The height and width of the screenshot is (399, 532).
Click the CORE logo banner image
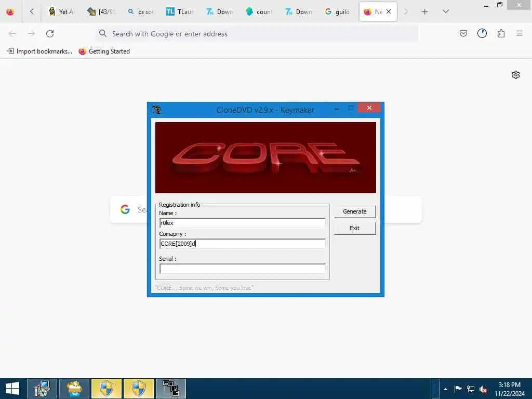[x=265, y=158]
